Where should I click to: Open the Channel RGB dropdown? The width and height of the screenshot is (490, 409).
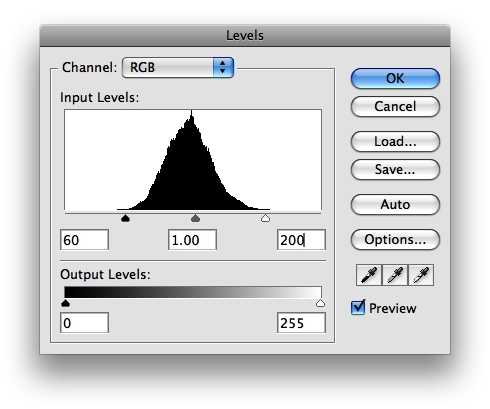[178, 68]
